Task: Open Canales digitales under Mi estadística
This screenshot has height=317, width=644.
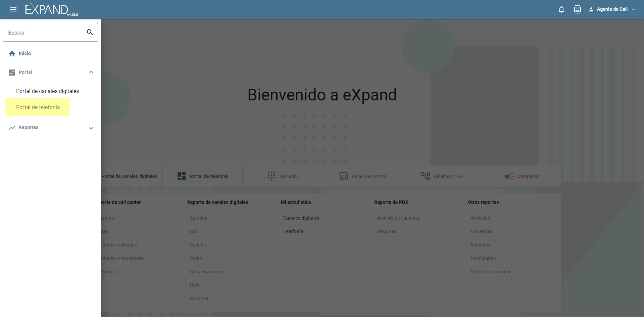Action: 301,218
